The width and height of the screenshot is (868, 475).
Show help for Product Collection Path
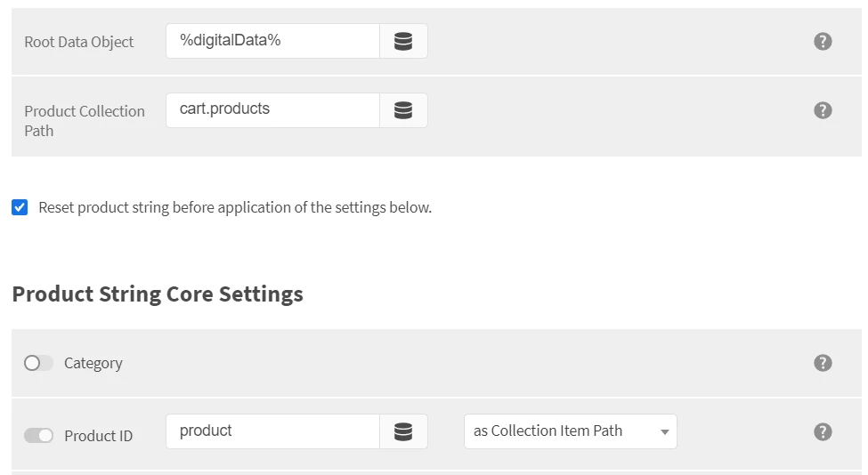coord(823,110)
